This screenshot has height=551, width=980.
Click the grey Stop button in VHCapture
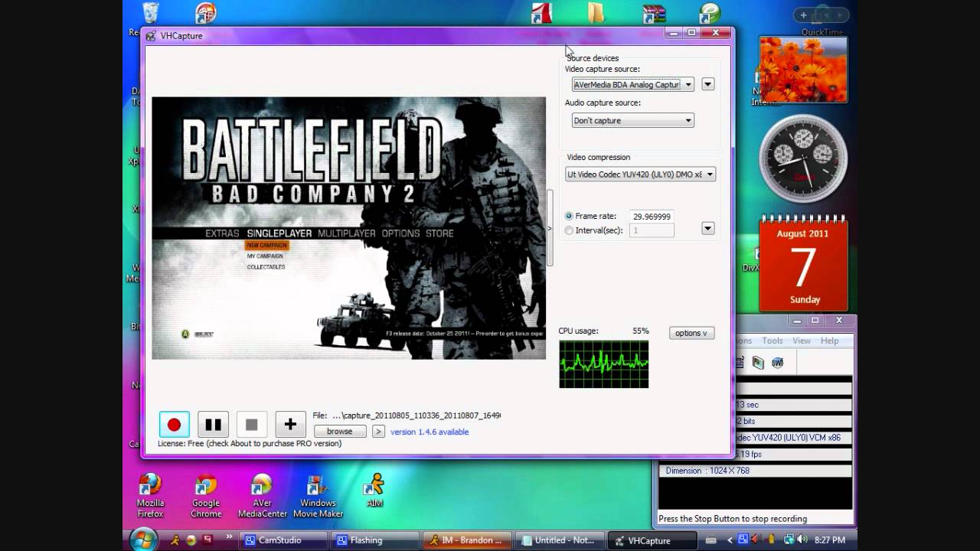[252, 424]
